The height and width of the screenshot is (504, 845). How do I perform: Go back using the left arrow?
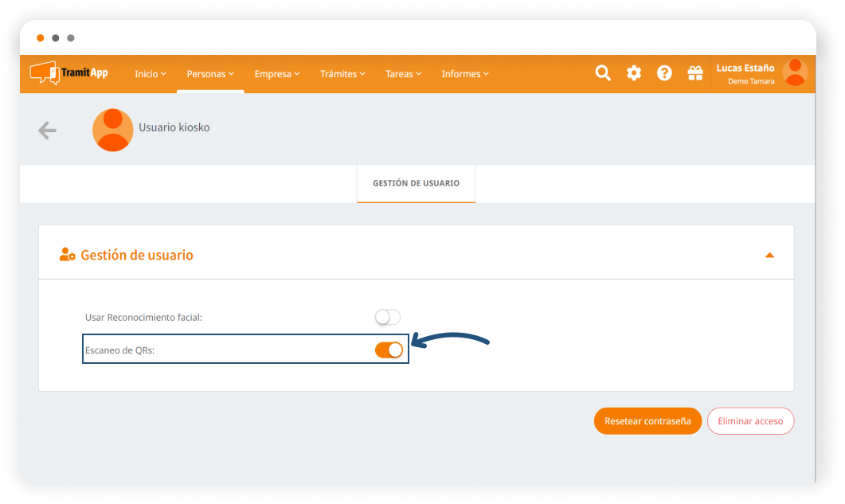(x=47, y=131)
